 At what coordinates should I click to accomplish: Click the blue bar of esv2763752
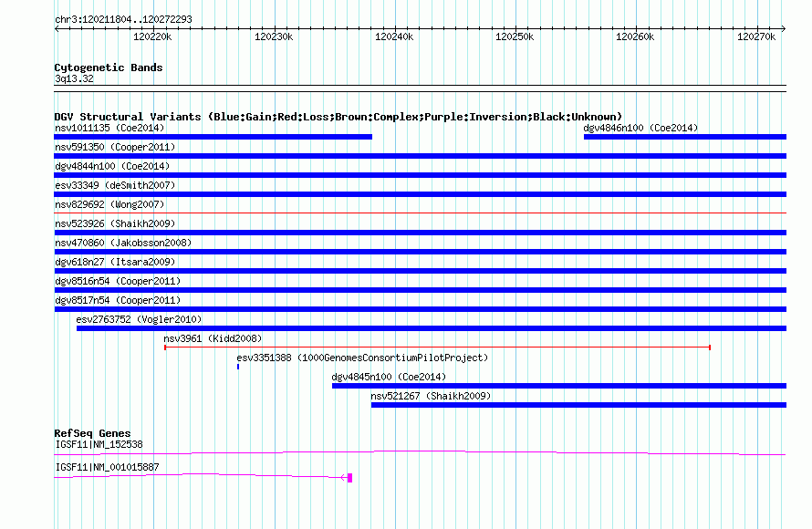432,328
